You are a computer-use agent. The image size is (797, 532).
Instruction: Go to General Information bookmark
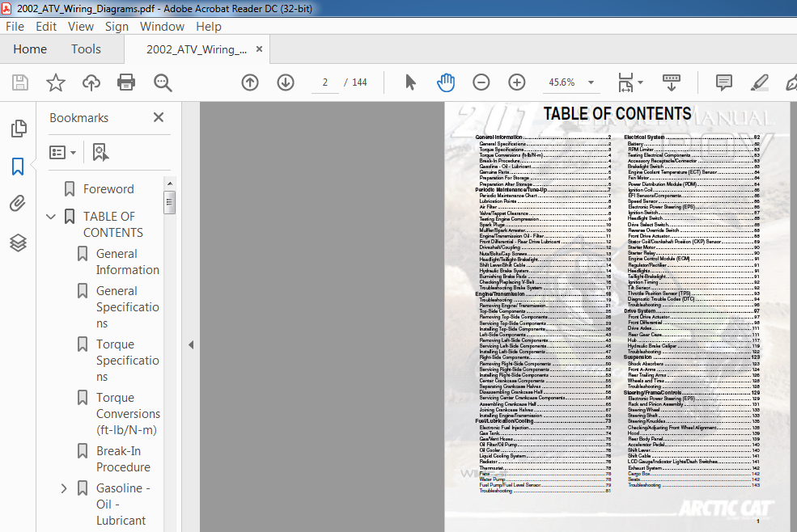point(128,262)
